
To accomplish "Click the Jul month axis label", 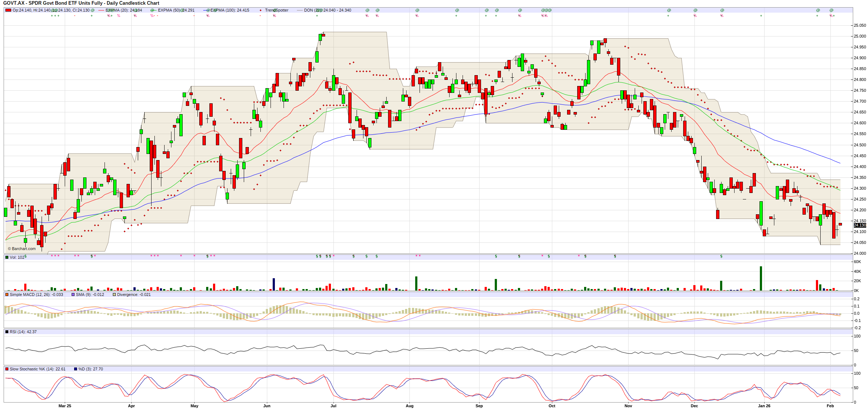I will tap(333, 406).
